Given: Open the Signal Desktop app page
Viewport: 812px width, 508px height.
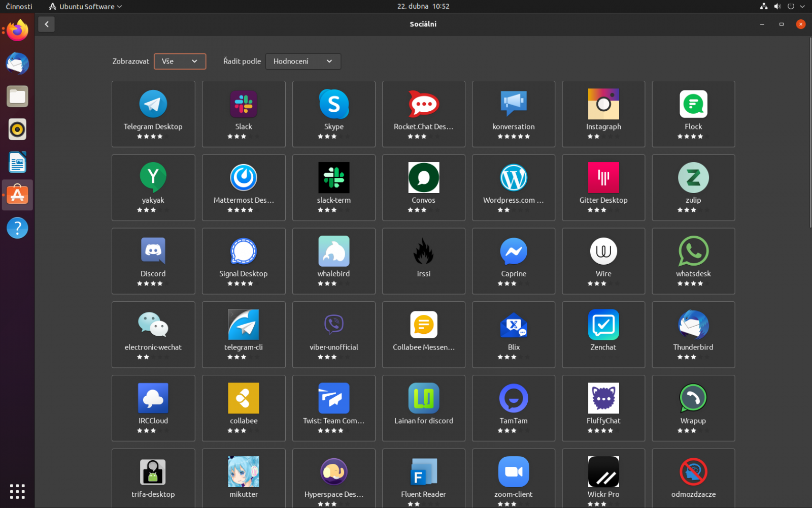Looking at the screenshot, I should [x=243, y=261].
